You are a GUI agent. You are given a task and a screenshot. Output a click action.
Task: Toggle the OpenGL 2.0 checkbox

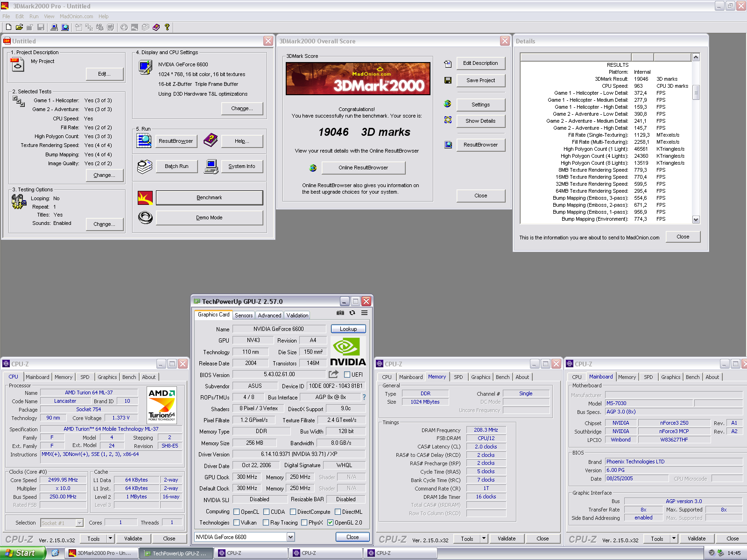[x=330, y=523]
